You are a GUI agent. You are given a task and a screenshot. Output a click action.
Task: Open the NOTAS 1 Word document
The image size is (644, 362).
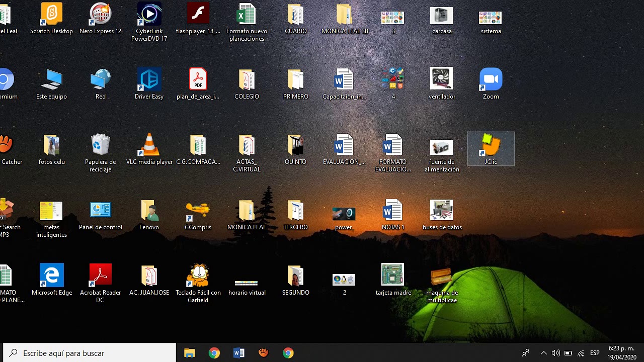(x=393, y=215)
